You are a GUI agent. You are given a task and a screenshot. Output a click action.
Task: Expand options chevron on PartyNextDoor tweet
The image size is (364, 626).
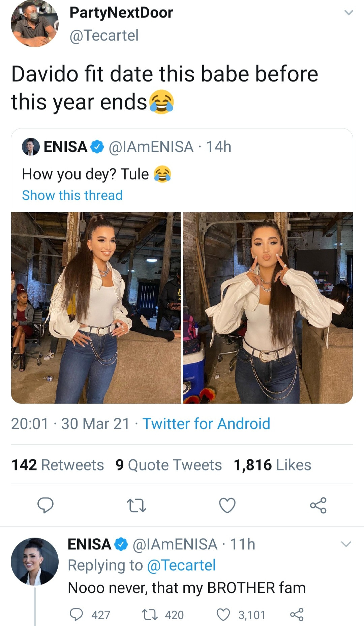coord(348,13)
